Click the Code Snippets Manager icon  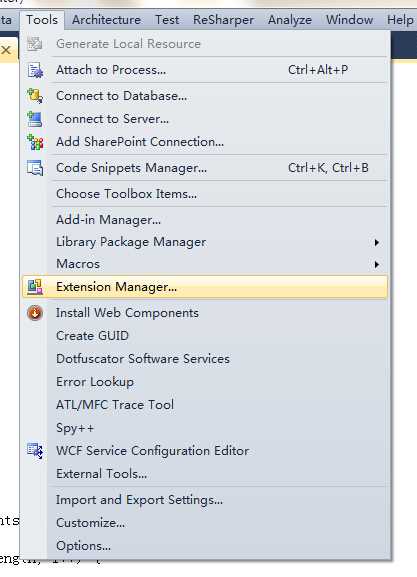35,168
